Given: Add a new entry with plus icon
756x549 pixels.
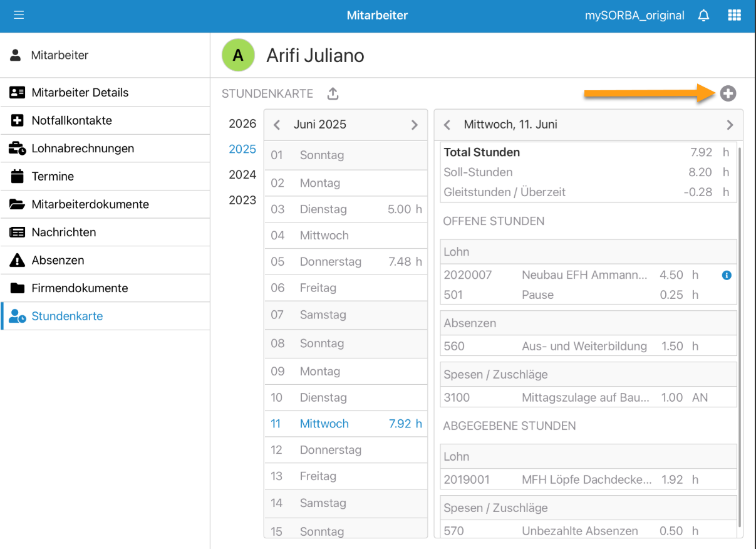Looking at the screenshot, I should coord(728,94).
